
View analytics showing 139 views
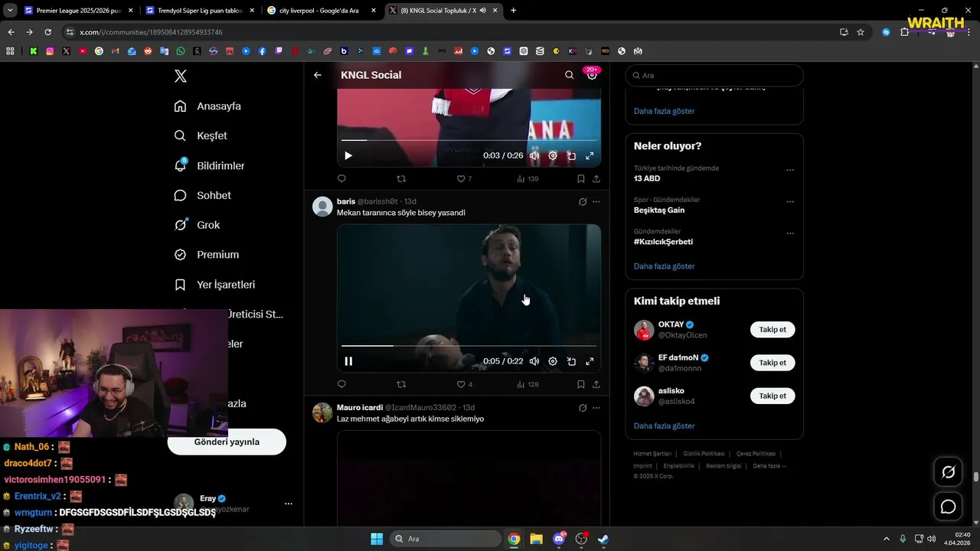coord(528,178)
